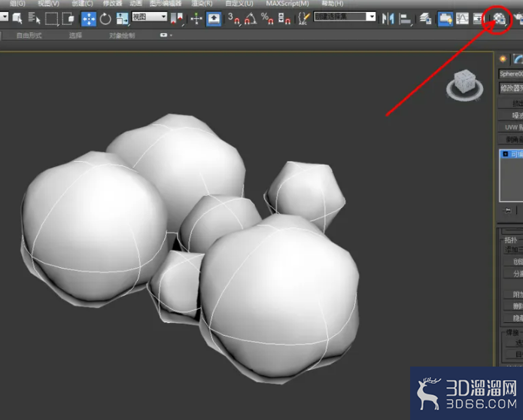Click the Pin Stack icon
523x420 pixels.
[508, 210]
